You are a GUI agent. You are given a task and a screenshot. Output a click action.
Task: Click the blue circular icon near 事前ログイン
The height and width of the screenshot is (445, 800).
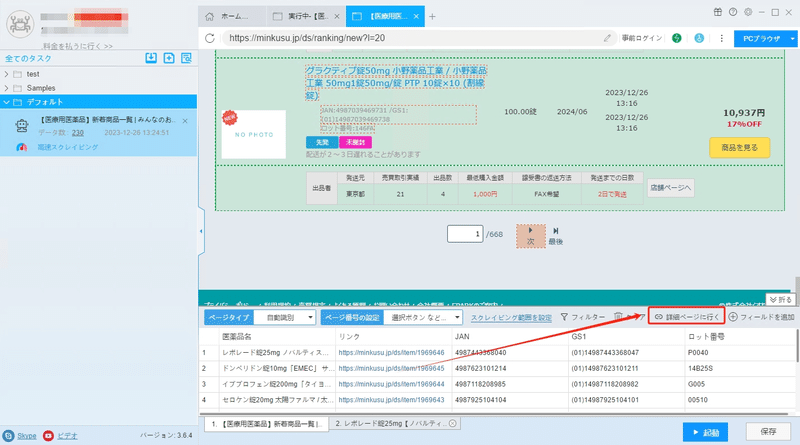(x=699, y=38)
